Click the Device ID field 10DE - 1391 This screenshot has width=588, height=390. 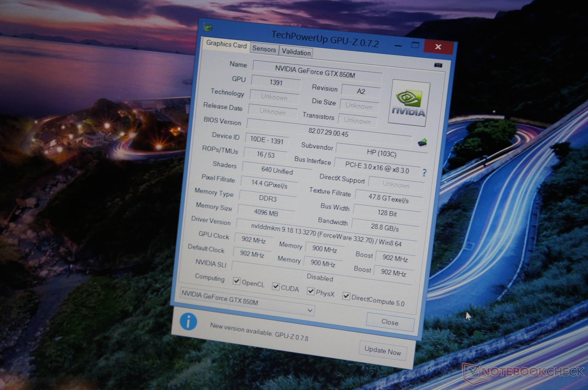pos(267,140)
